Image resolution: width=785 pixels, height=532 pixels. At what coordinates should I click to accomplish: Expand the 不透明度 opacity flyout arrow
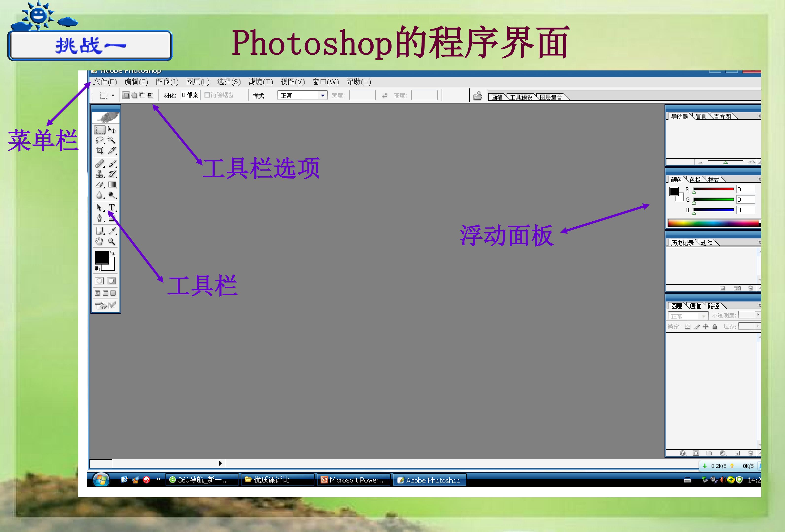coord(758,315)
